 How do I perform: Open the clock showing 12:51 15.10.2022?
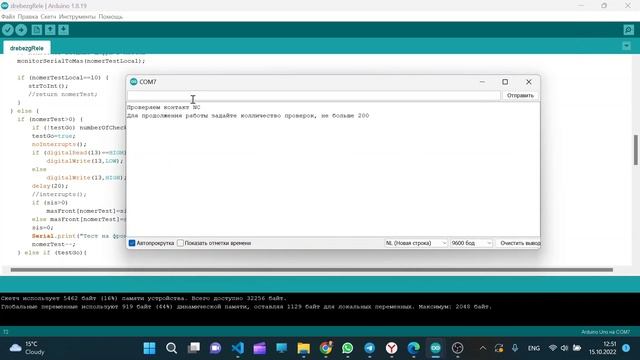point(602,348)
